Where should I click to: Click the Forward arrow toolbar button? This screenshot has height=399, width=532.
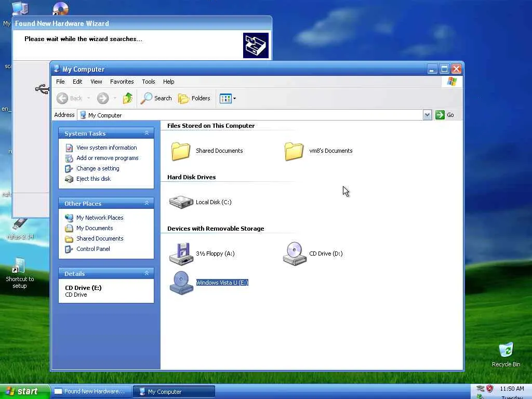click(103, 98)
